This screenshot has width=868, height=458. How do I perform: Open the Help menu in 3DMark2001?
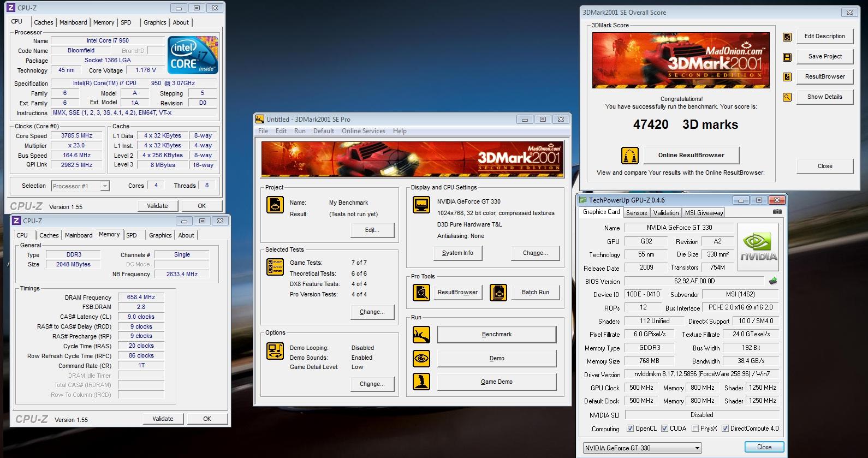pyautogui.click(x=400, y=131)
